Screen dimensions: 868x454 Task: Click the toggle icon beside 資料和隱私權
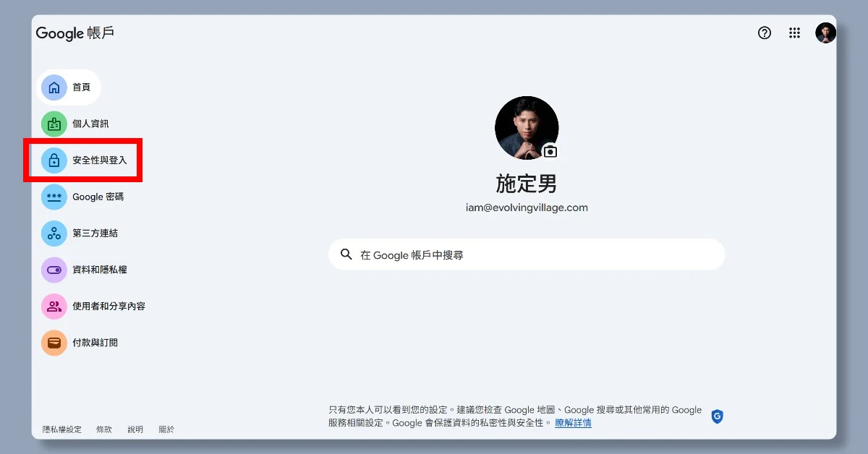pyautogui.click(x=54, y=270)
